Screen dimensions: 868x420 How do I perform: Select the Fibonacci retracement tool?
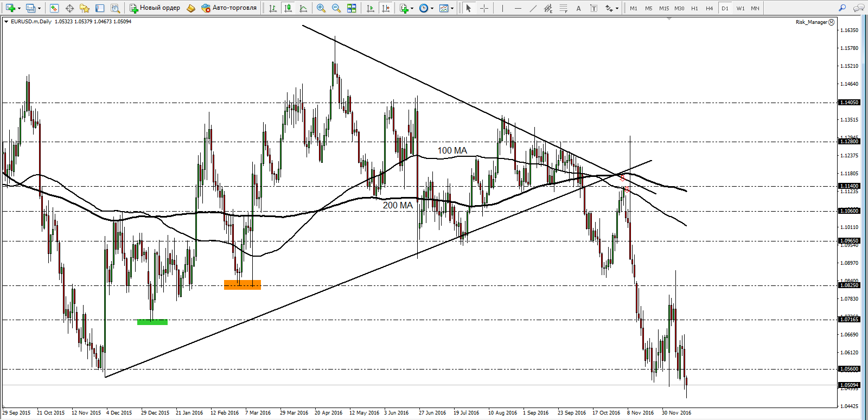coord(564,8)
